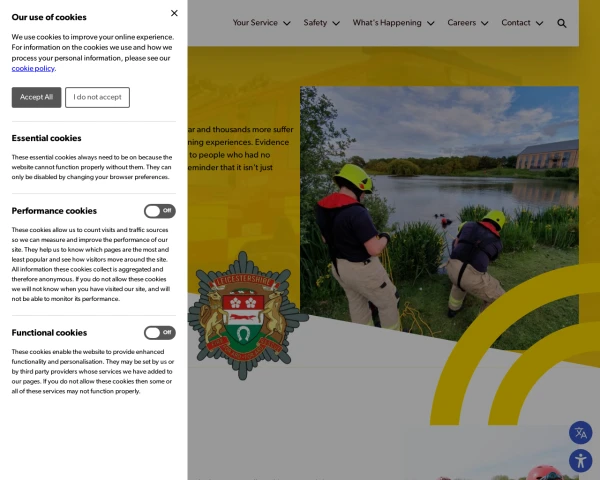Follow the cookie policy link
600x480 pixels.
click(x=33, y=69)
